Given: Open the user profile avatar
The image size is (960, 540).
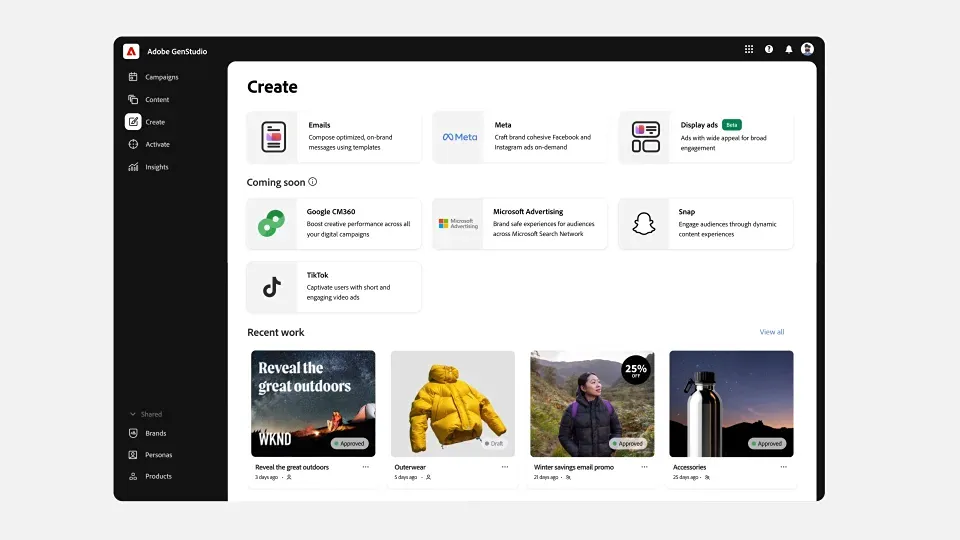Looking at the screenshot, I should point(808,49).
